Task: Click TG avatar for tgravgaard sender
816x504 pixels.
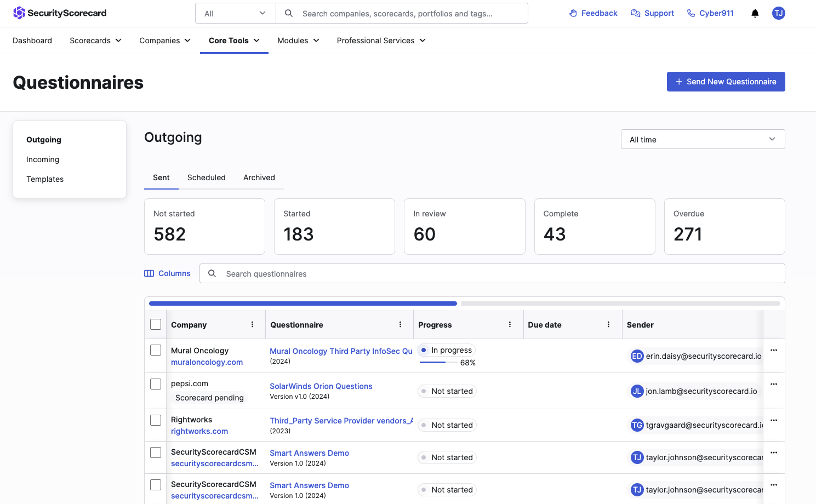Action: (x=637, y=425)
